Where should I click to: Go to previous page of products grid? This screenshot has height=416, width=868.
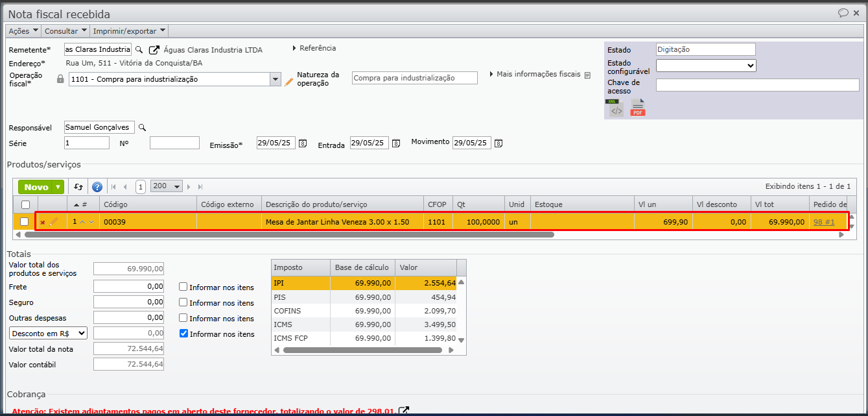tap(125, 187)
